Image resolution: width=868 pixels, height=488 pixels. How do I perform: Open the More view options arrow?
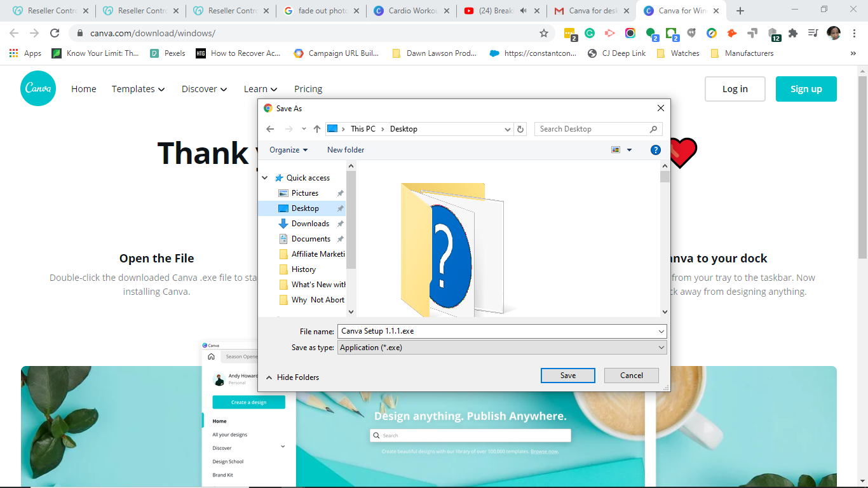630,150
